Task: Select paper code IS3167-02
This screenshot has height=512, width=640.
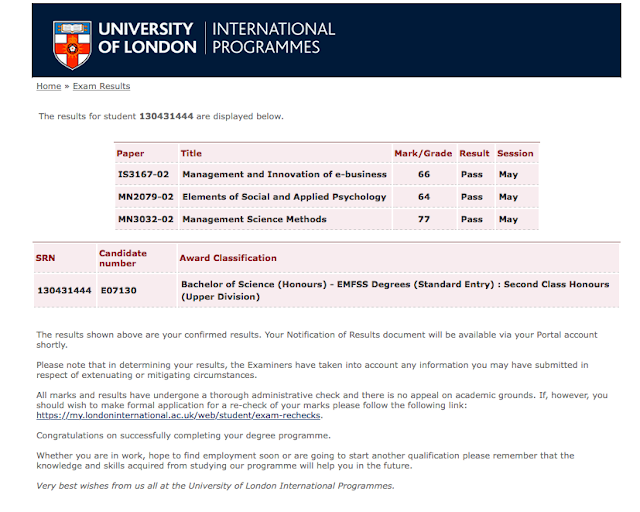Action: click(143, 174)
